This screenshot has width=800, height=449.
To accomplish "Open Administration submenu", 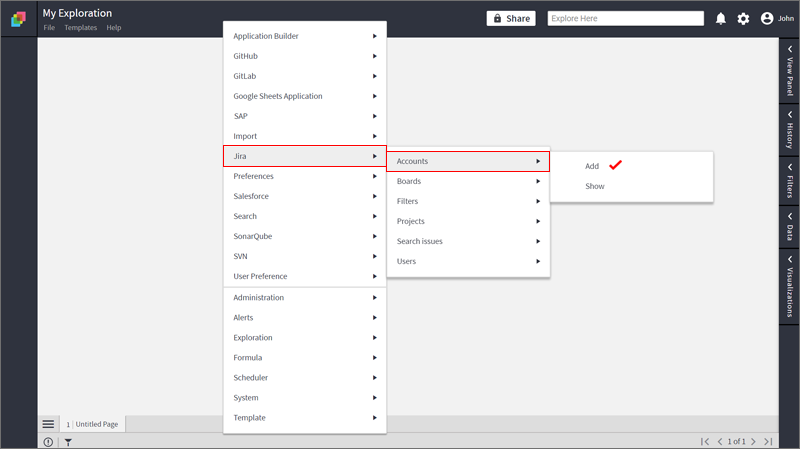I will 305,297.
